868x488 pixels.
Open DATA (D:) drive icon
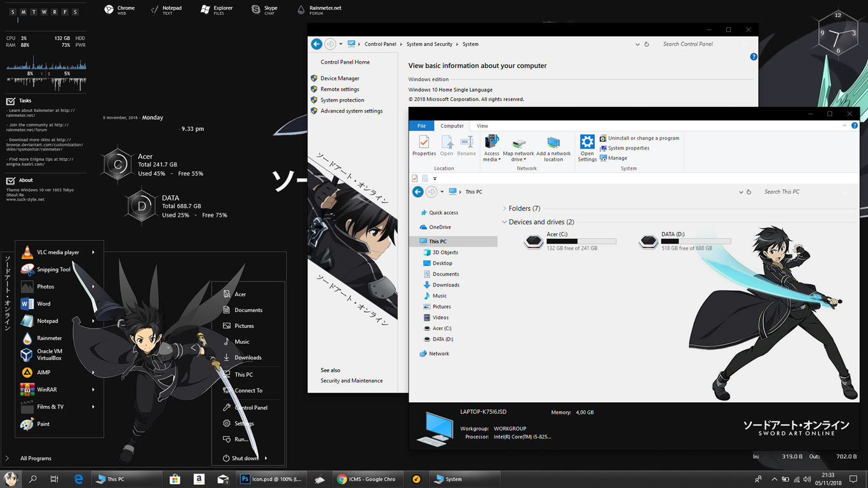tap(648, 241)
